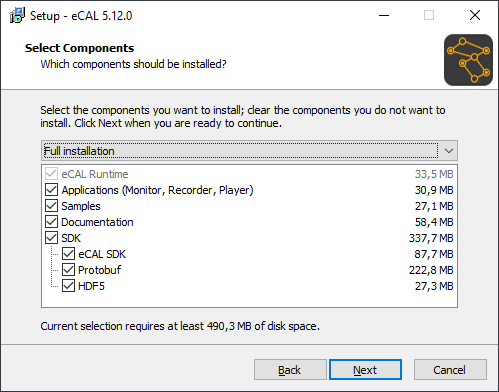
Task: Go to the next setup step with Next
Action: click(365, 370)
